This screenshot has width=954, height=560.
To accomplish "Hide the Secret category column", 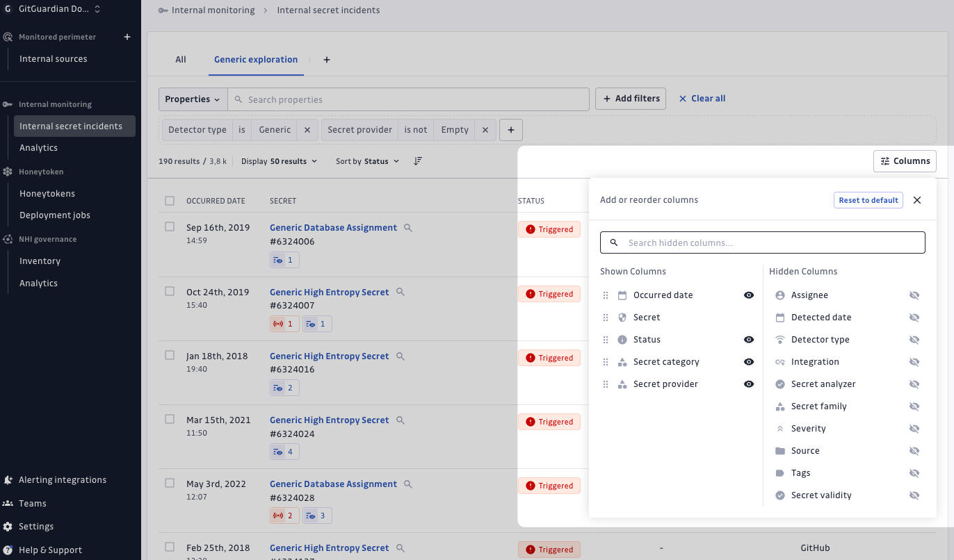I will [x=749, y=362].
